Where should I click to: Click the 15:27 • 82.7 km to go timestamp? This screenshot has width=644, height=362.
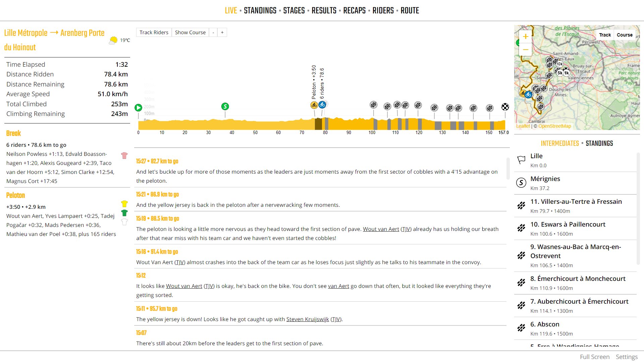(157, 161)
